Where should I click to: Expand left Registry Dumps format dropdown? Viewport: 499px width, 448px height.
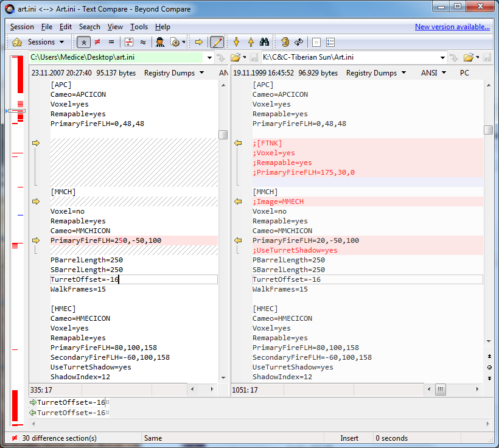pos(201,73)
